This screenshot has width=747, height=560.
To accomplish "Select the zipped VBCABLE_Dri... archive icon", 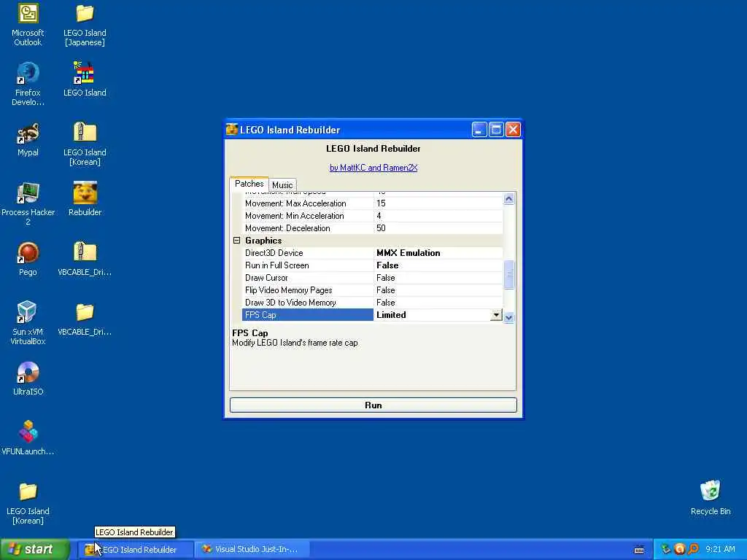I will (x=85, y=252).
